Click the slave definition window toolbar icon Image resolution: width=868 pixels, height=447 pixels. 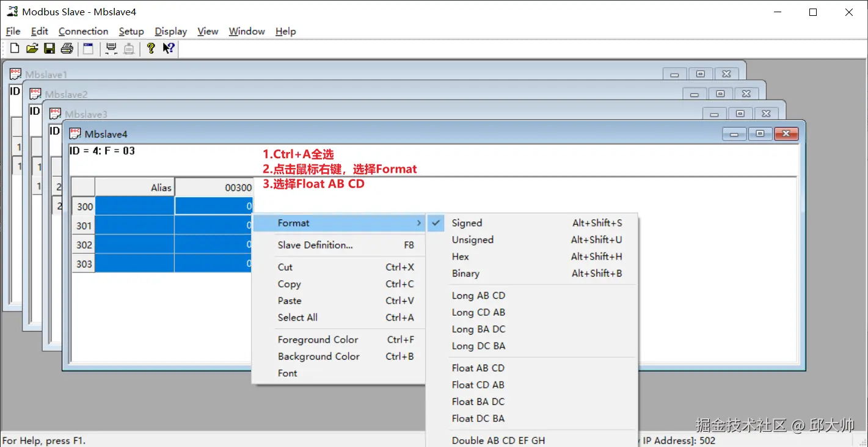point(88,49)
